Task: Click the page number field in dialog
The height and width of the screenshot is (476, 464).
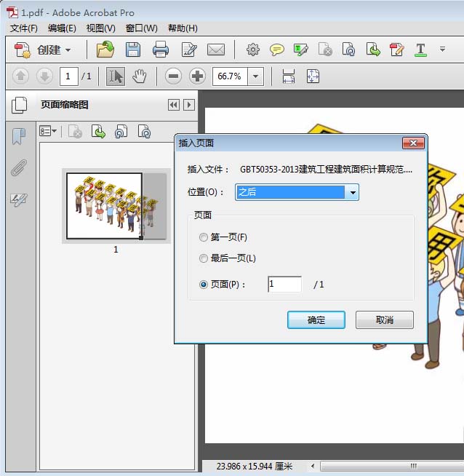Action: [x=284, y=285]
